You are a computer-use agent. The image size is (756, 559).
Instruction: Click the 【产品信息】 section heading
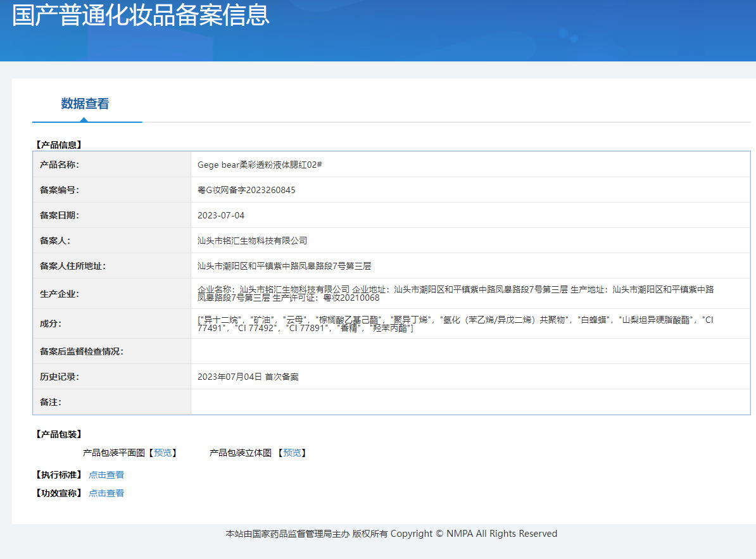point(59,144)
